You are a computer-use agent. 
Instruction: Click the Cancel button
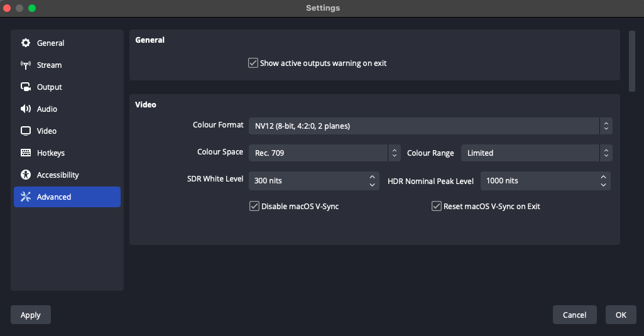(x=574, y=315)
